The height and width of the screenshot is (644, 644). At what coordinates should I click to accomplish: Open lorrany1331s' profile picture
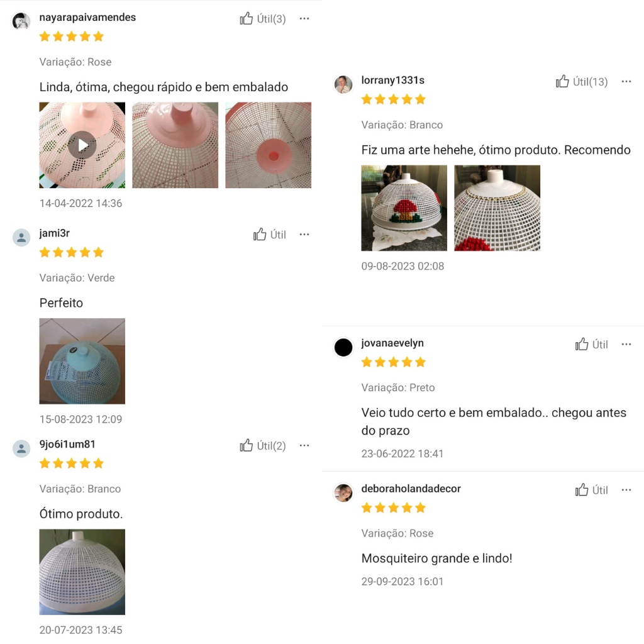[x=343, y=84]
